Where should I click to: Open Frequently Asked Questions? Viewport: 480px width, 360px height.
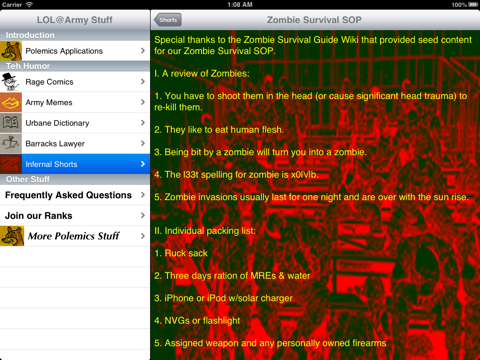pyautogui.click(x=75, y=195)
